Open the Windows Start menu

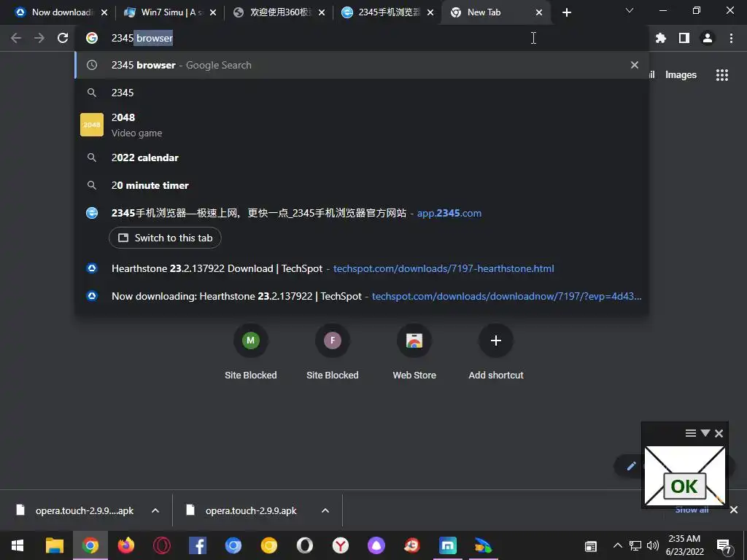[x=18, y=545]
